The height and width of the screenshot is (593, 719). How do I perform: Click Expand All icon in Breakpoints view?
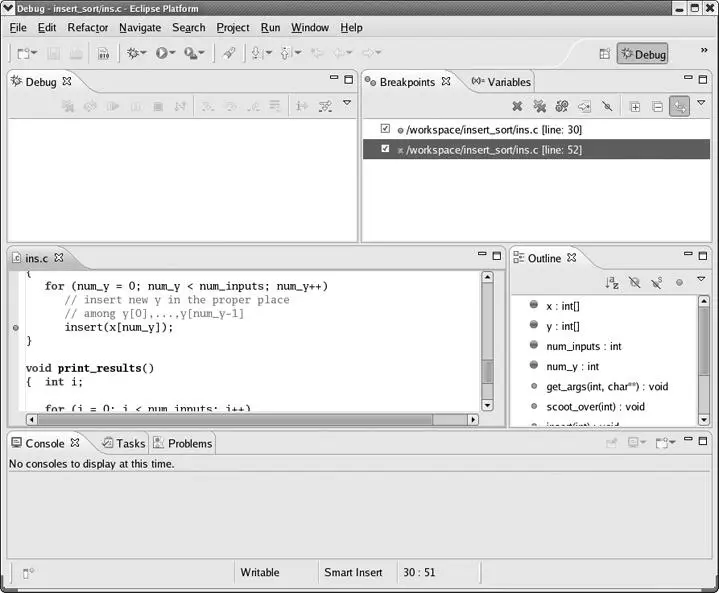click(x=634, y=106)
